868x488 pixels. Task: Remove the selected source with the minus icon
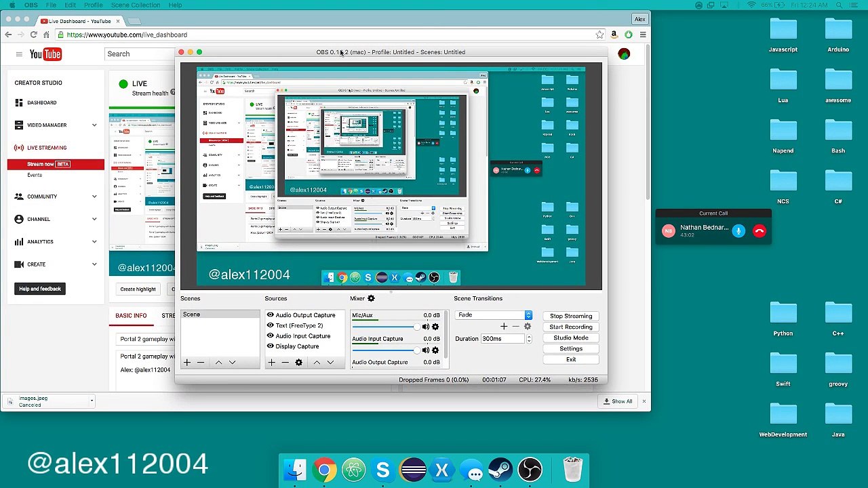point(285,363)
